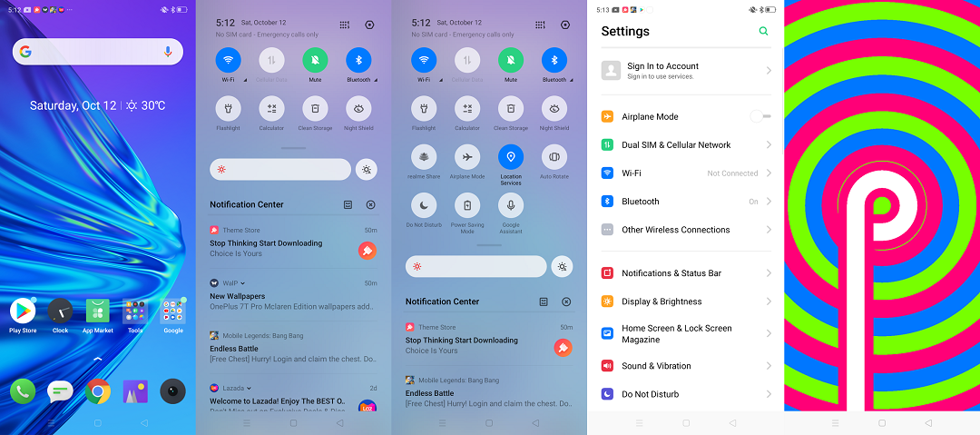Screen dimensions: 980x435
Task: Tap the green Phone dialer dock icon
Action: 23,391
